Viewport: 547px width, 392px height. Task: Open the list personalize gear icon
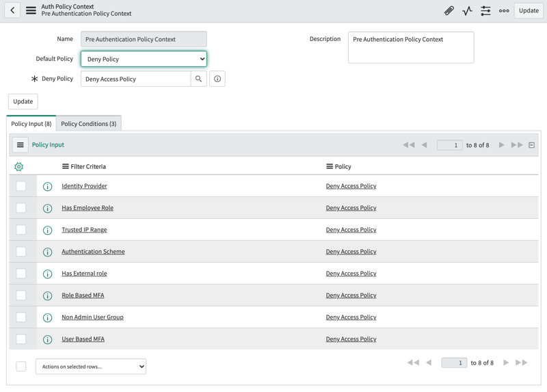coord(19,167)
